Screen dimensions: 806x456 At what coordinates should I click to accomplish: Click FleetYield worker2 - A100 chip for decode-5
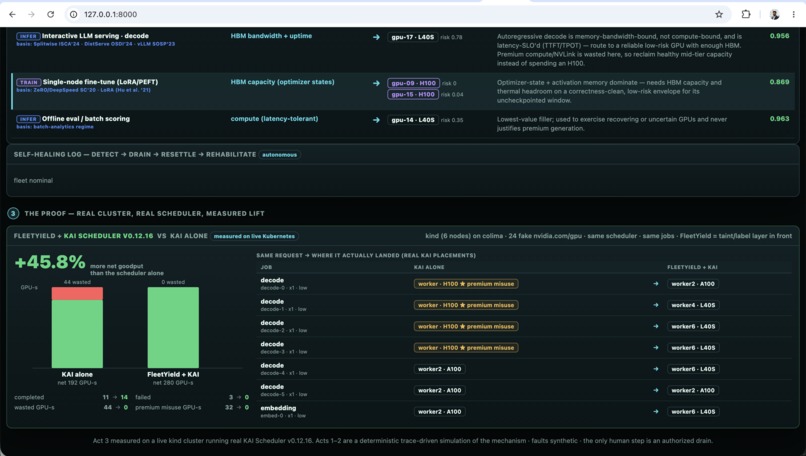(x=693, y=391)
